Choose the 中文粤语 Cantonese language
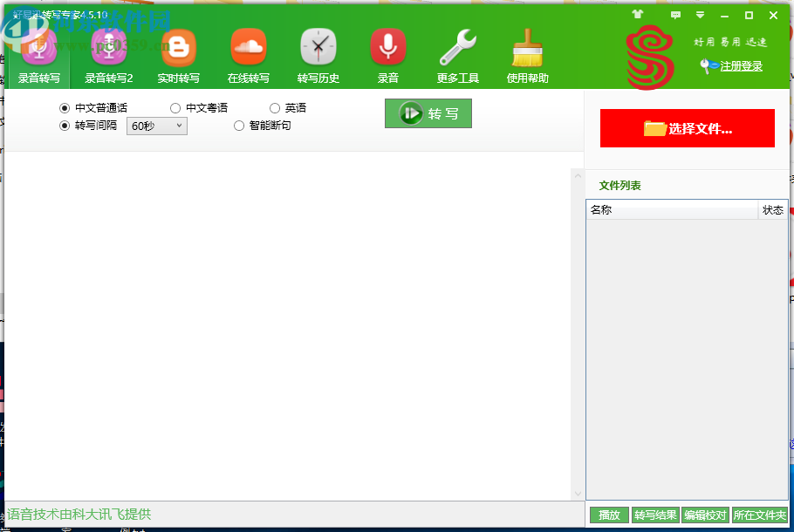 tap(175, 107)
